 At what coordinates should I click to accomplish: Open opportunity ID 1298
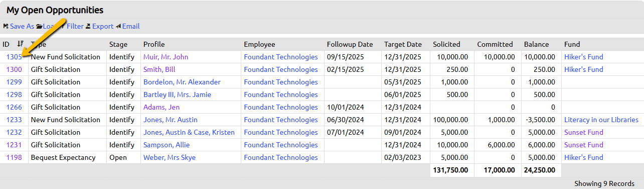[x=14, y=94]
